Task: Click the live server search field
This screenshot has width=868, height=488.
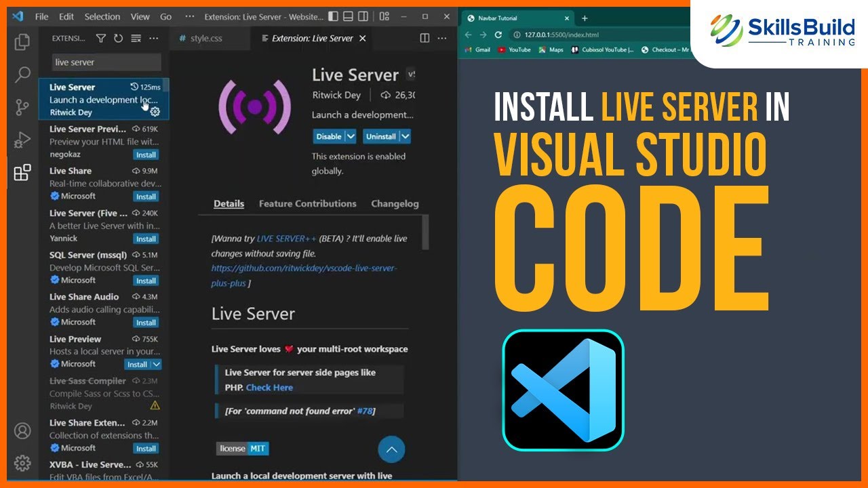Action: click(x=106, y=62)
